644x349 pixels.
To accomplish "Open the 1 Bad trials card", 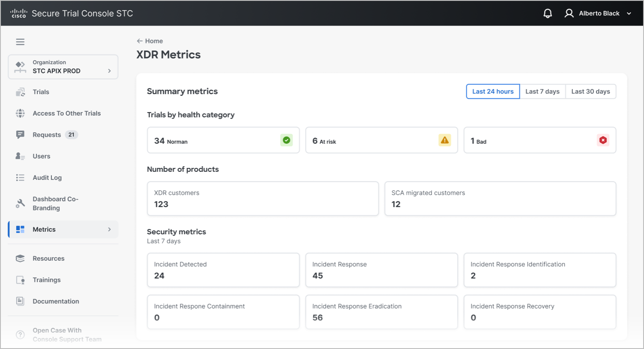I will point(540,140).
